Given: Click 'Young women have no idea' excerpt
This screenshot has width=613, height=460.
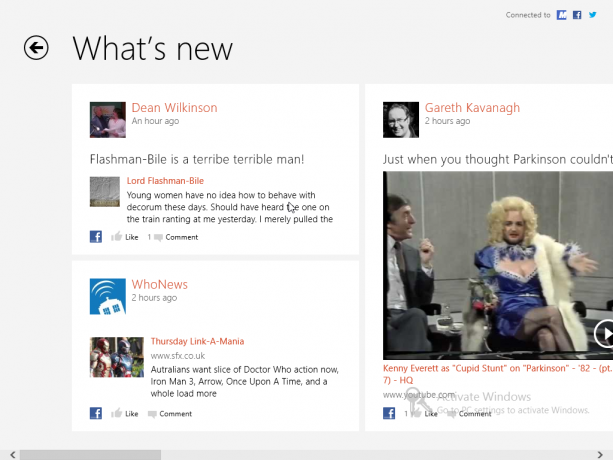Looking at the screenshot, I should (230, 207).
